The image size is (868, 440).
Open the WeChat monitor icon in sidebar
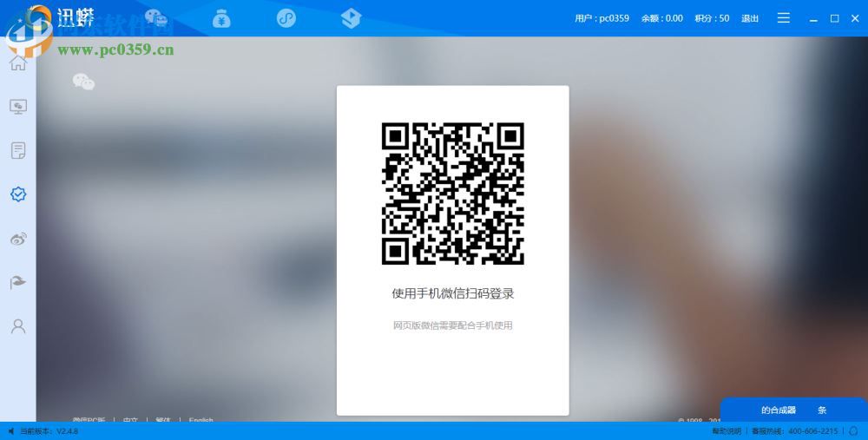pos(17,107)
